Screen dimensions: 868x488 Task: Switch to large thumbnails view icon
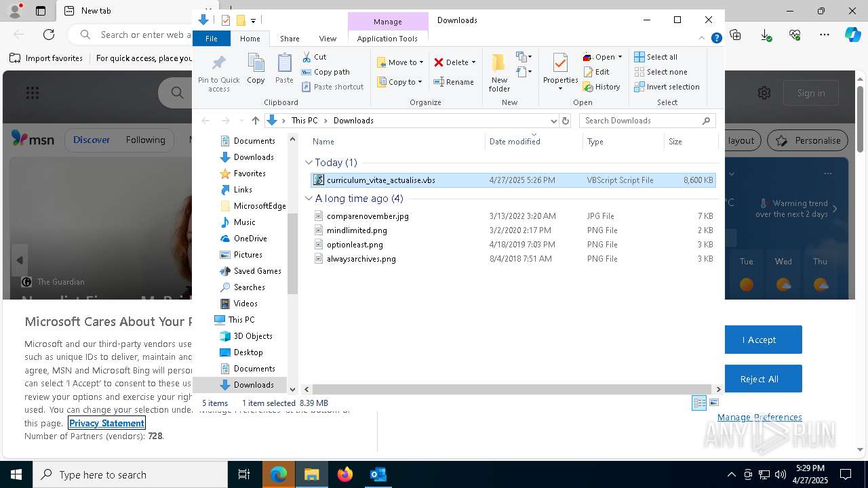714,403
